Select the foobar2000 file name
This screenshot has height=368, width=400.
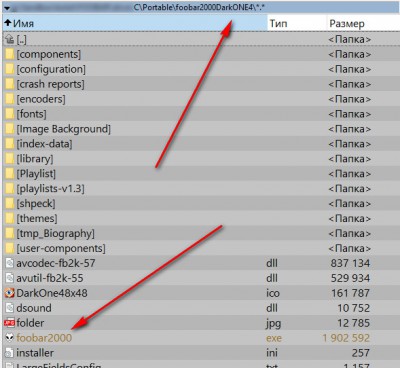(44, 338)
